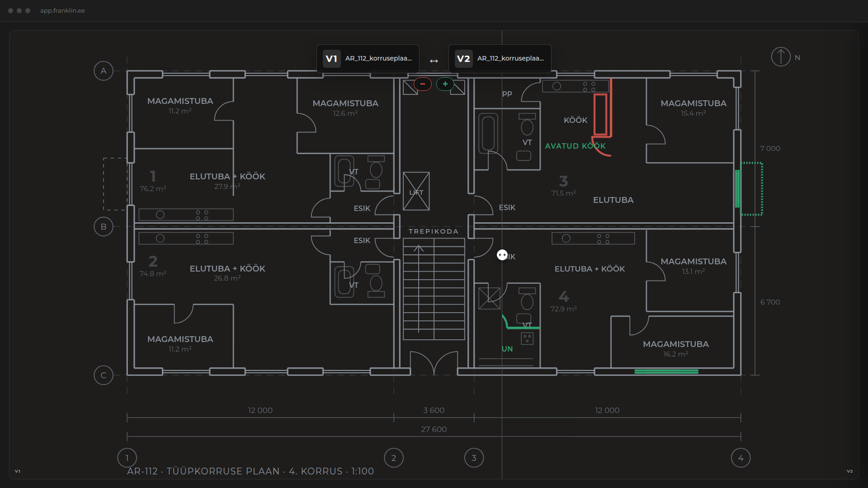Click the green AVATUD KÖÖK added label
Image resolution: width=868 pixels, height=488 pixels.
(575, 146)
